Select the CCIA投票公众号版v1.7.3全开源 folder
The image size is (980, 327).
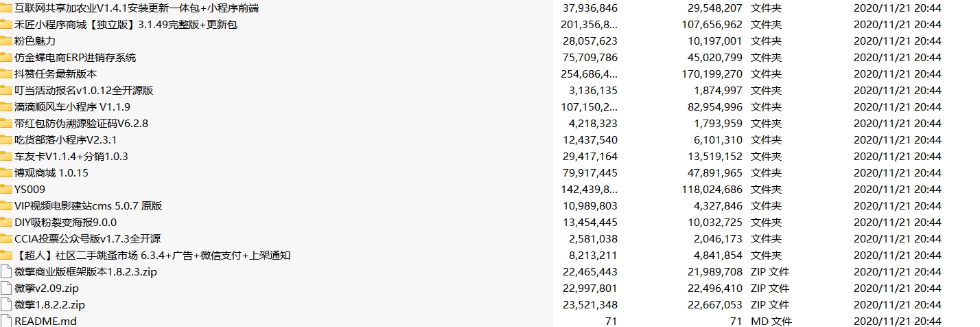coord(87,239)
